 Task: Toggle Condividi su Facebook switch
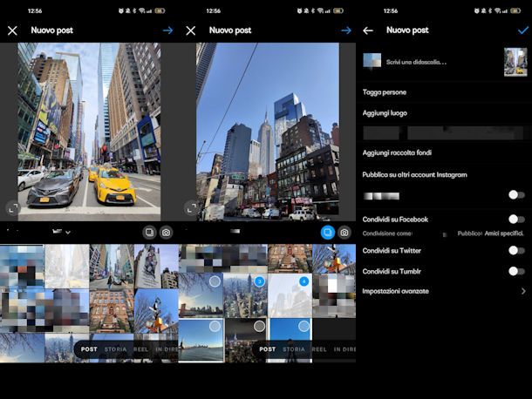[516, 220]
